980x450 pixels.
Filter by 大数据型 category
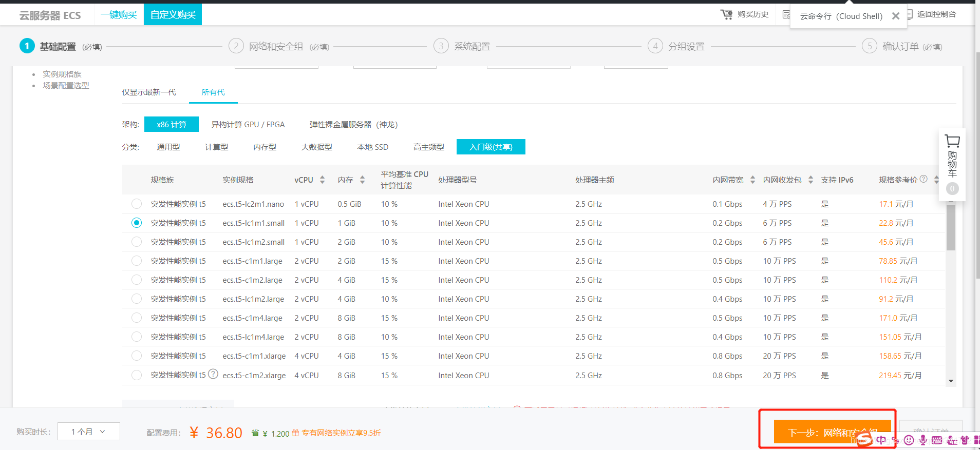(x=317, y=147)
